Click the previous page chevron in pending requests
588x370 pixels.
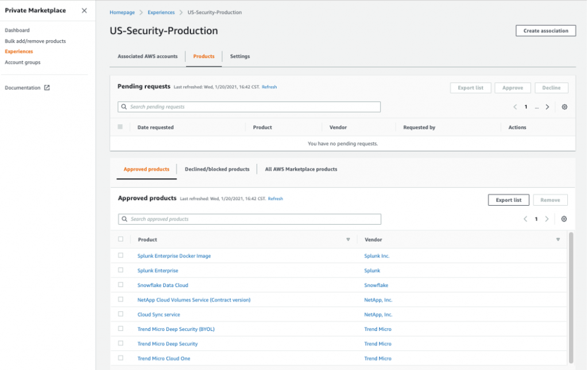pyautogui.click(x=514, y=107)
